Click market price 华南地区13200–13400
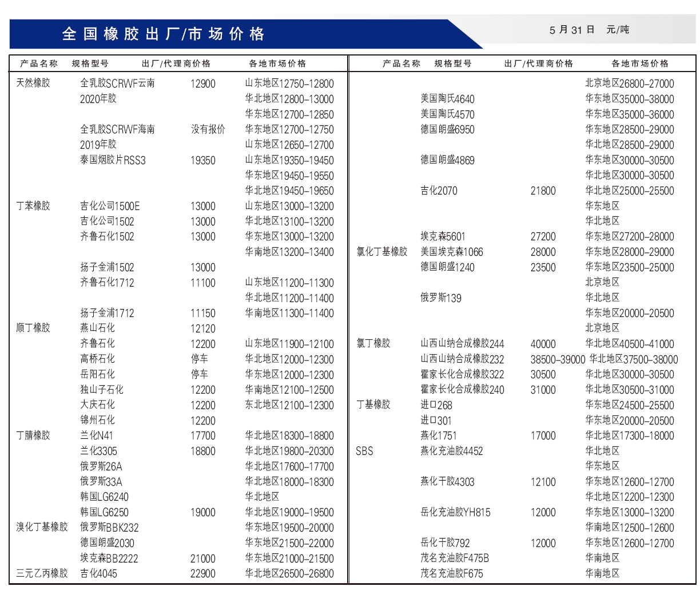The height and width of the screenshot is (590, 700). coord(289,252)
